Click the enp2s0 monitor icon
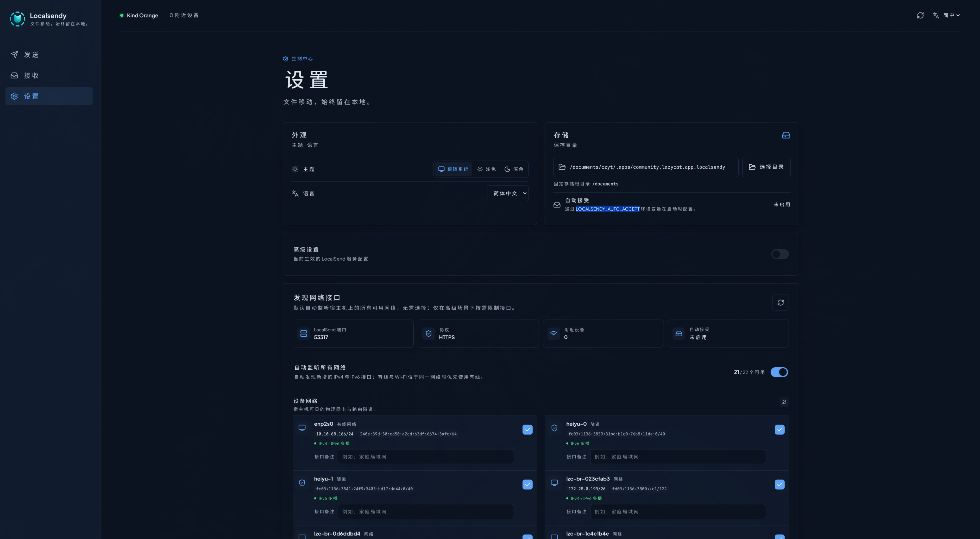Image resolution: width=980 pixels, height=539 pixels. point(302,428)
